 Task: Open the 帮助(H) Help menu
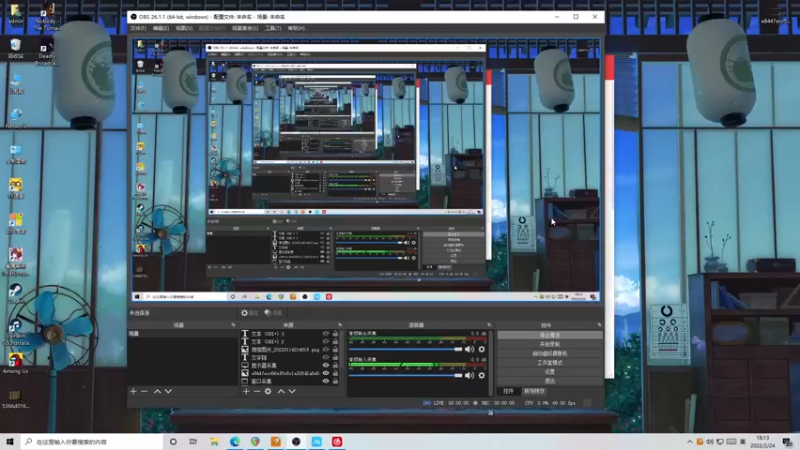(x=296, y=28)
